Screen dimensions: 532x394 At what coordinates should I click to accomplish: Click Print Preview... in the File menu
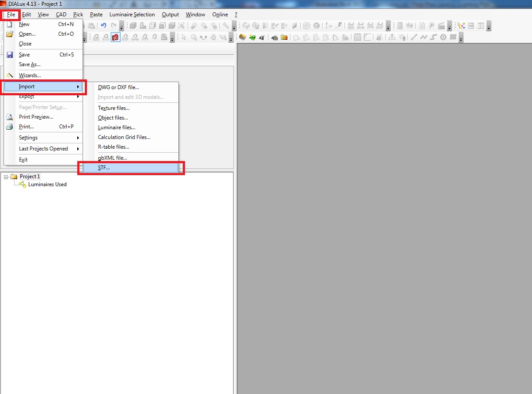[x=43, y=117]
